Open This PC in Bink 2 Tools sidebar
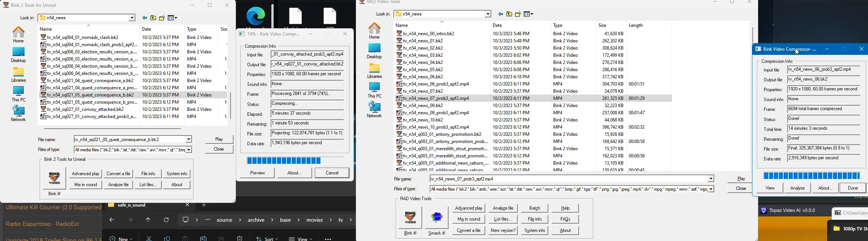Image resolution: width=868 pixels, height=241 pixels. pos(19,94)
